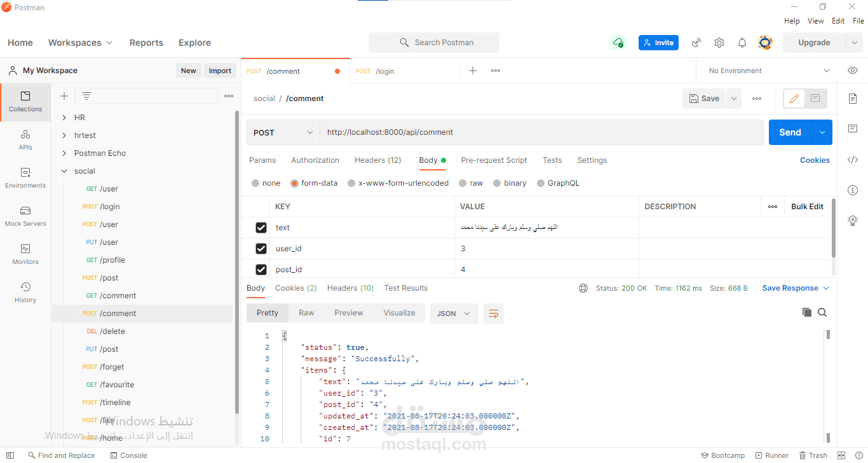The height and width of the screenshot is (463, 868).
Task: Click the cloud sync status icon
Action: coord(618,43)
